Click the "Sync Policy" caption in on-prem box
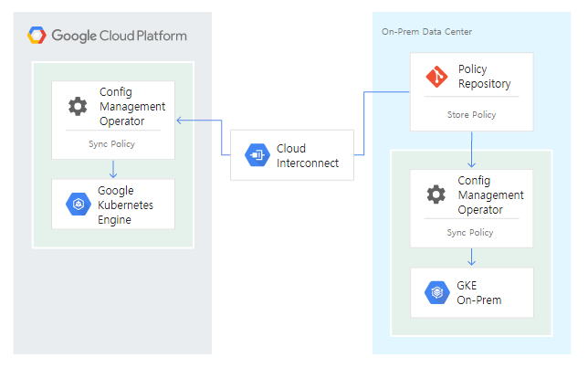The height and width of the screenshot is (368, 588). click(470, 233)
